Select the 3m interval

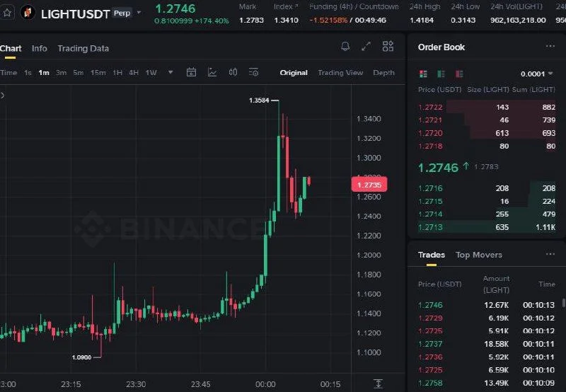[x=61, y=73]
